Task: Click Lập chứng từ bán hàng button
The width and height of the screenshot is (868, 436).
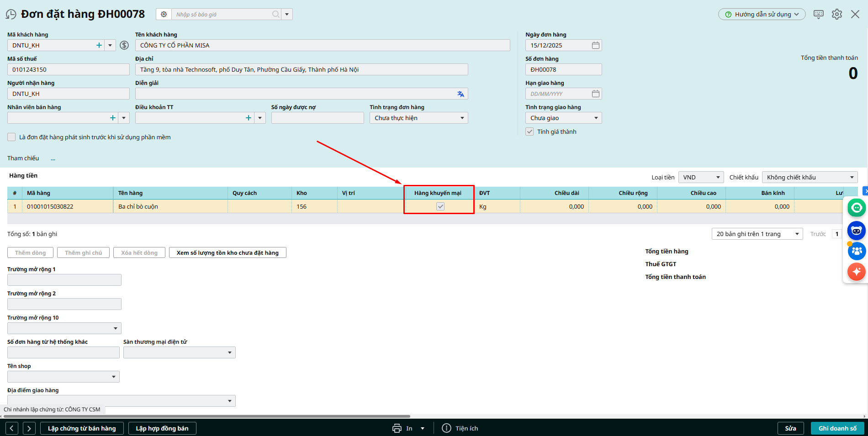Action: tap(82, 428)
